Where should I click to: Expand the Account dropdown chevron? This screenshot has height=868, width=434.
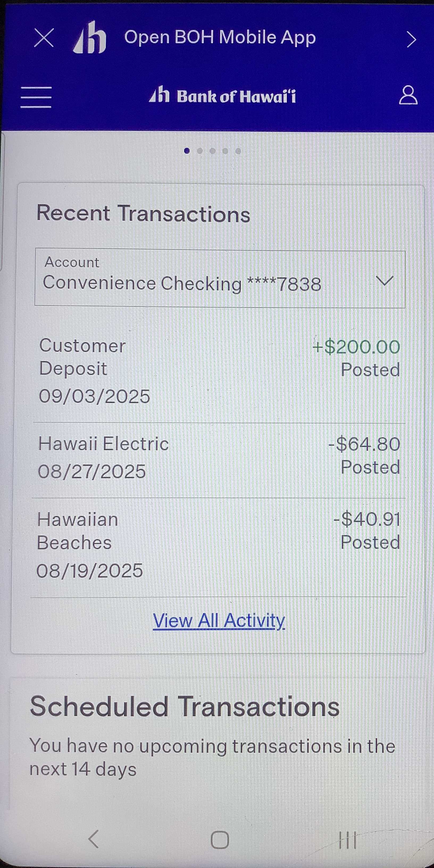click(385, 281)
